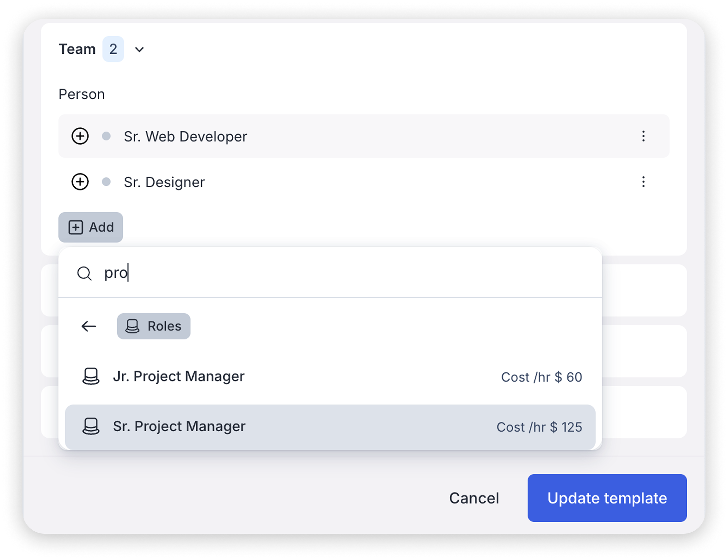Click the plus icon beside Sr. Designer
728x560 pixels.
point(80,182)
